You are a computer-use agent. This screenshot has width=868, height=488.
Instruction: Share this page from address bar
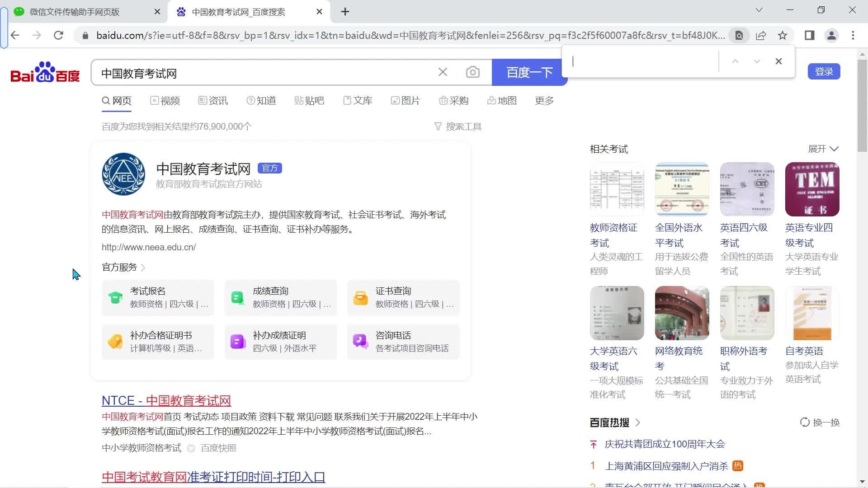[x=761, y=35]
